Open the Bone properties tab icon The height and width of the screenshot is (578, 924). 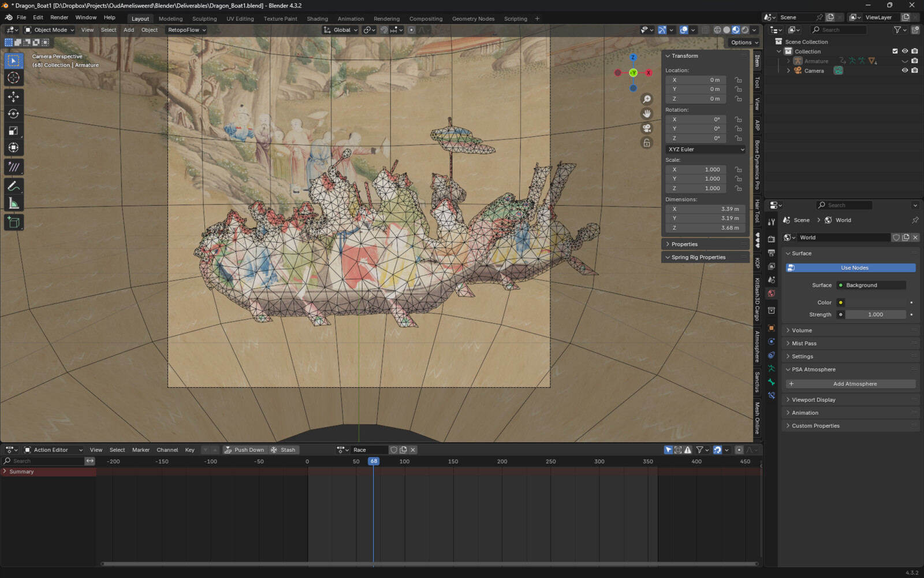(772, 382)
